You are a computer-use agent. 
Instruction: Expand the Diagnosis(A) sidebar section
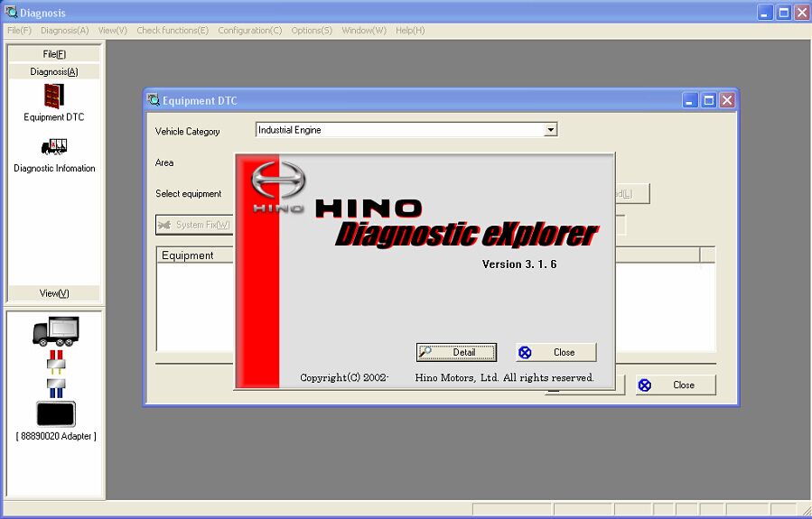[54, 71]
